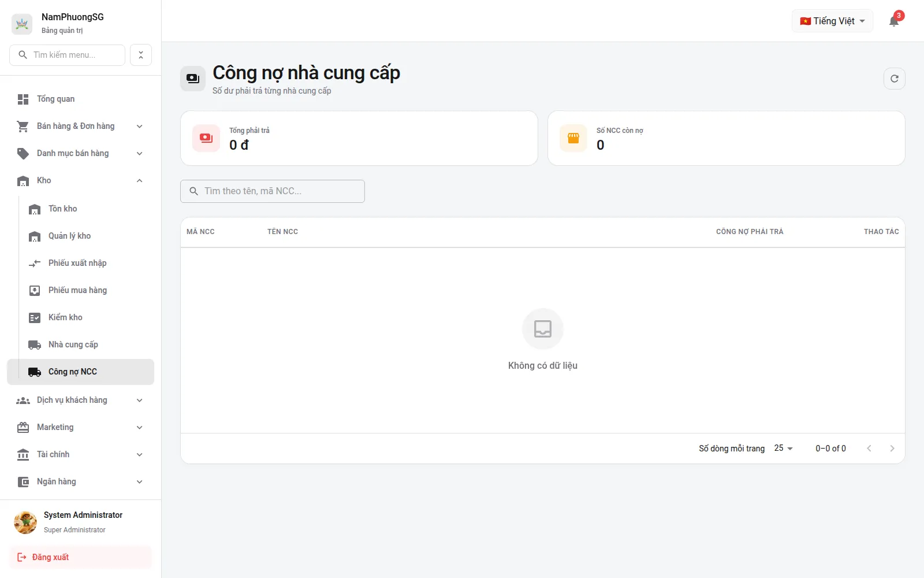
Task: Click the NamPhuongSG logo icon
Action: [x=22, y=24]
